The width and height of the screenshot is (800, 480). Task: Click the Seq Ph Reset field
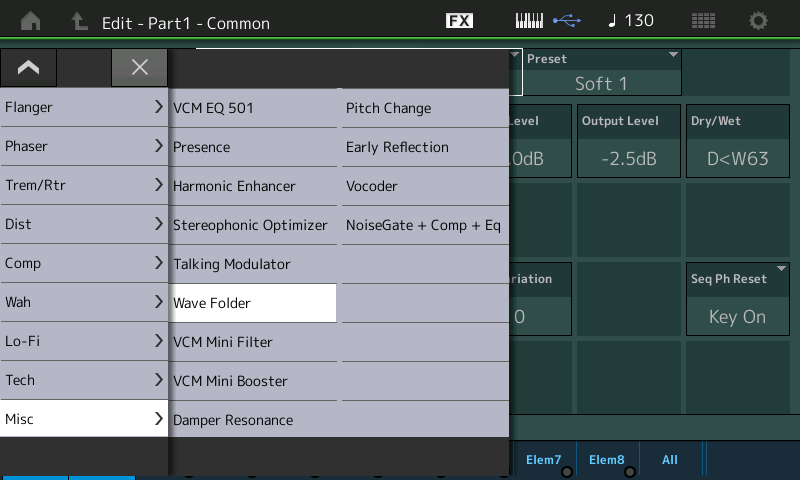[x=737, y=302]
